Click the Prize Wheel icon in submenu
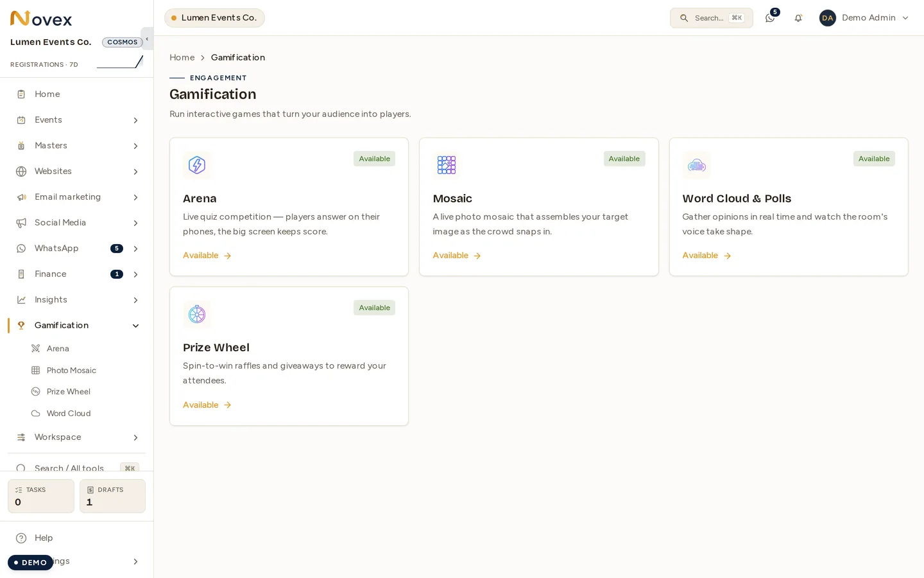Screen dimensions: 924x578 (x=36, y=392)
